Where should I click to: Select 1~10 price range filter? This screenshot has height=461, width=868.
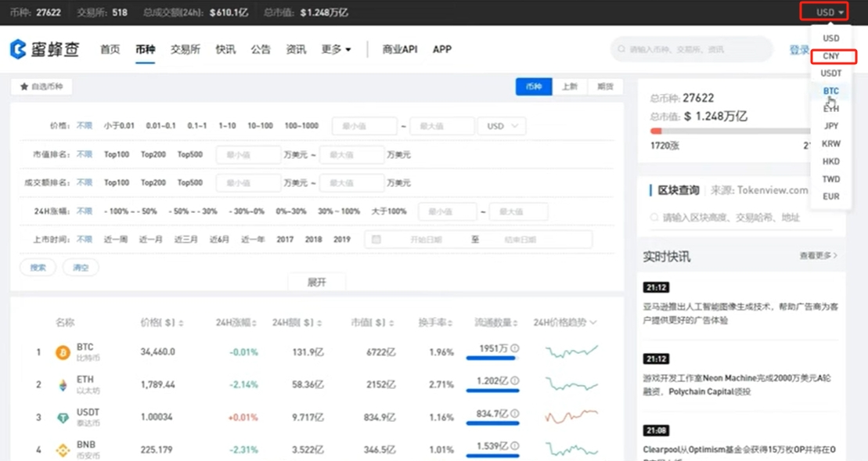[x=227, y=126]
